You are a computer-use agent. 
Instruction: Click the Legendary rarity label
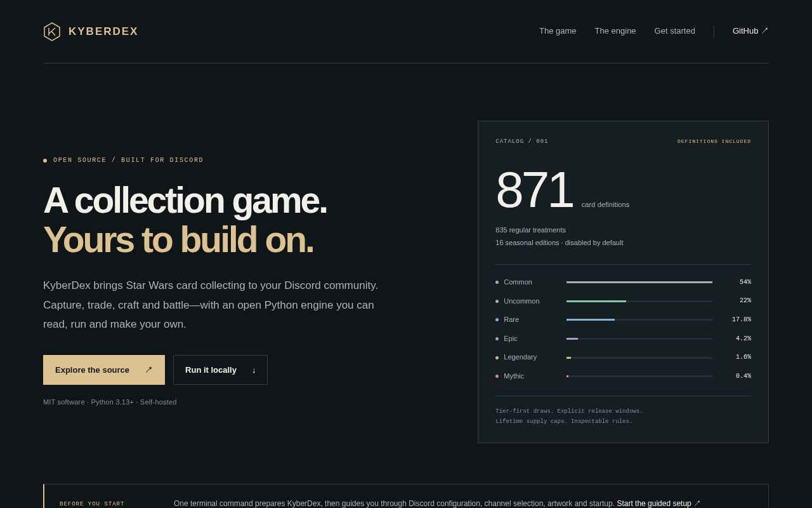(x=520, y=357)
